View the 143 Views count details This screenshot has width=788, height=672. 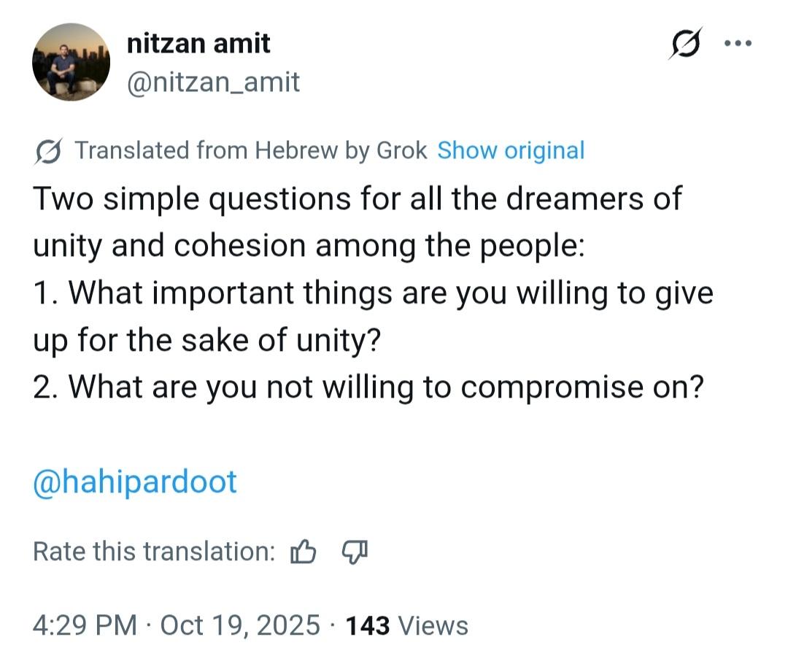click(406, 625)
